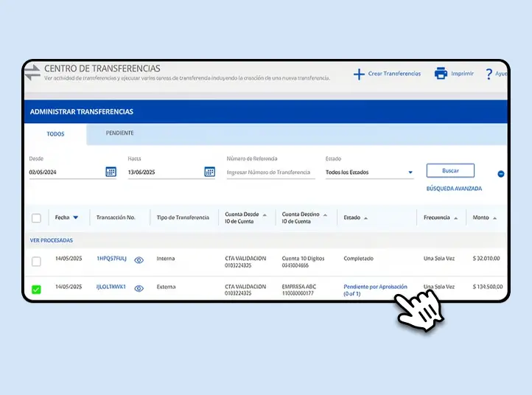Check the box for the Interna transfer row

36,262
